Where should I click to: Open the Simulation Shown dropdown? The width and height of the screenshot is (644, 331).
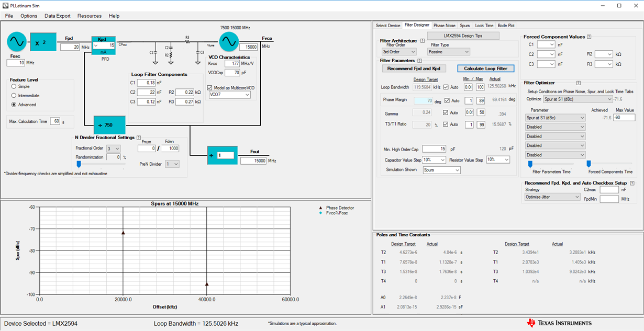[x=441, y=170]
